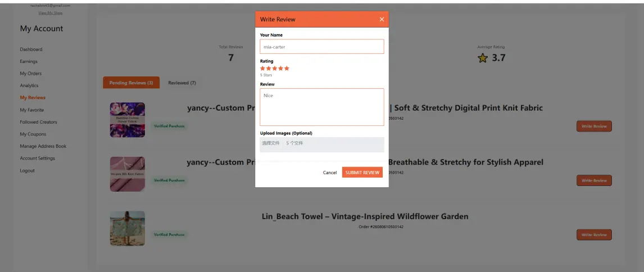Select the fifth rating star
The image size is (644, 272).
pos(287,68)
